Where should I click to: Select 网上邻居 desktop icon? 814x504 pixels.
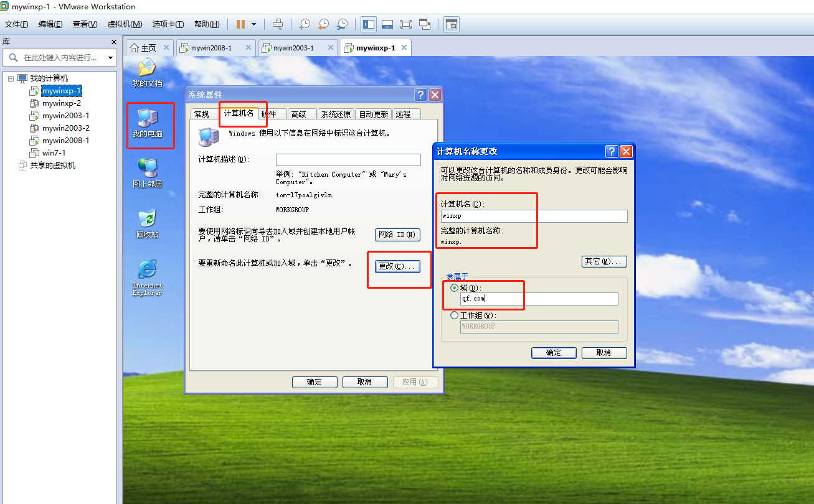click(147, 173)
